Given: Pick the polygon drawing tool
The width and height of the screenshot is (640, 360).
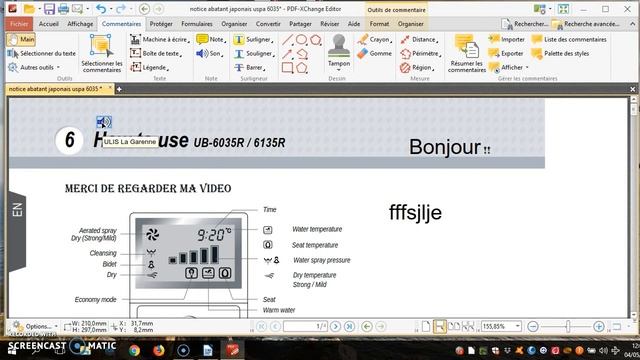Looking at the screenshot, I should point(302,67).
